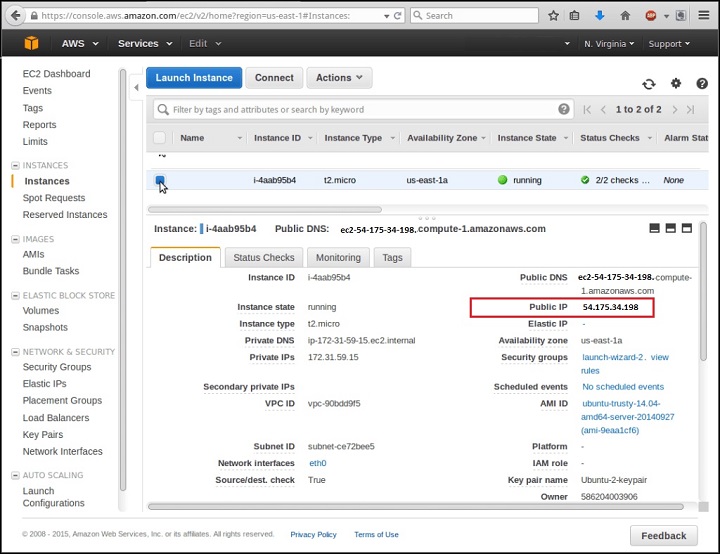Refresh the instances list icon
Viewport: 720px width, 554px height.
point(649,84)
